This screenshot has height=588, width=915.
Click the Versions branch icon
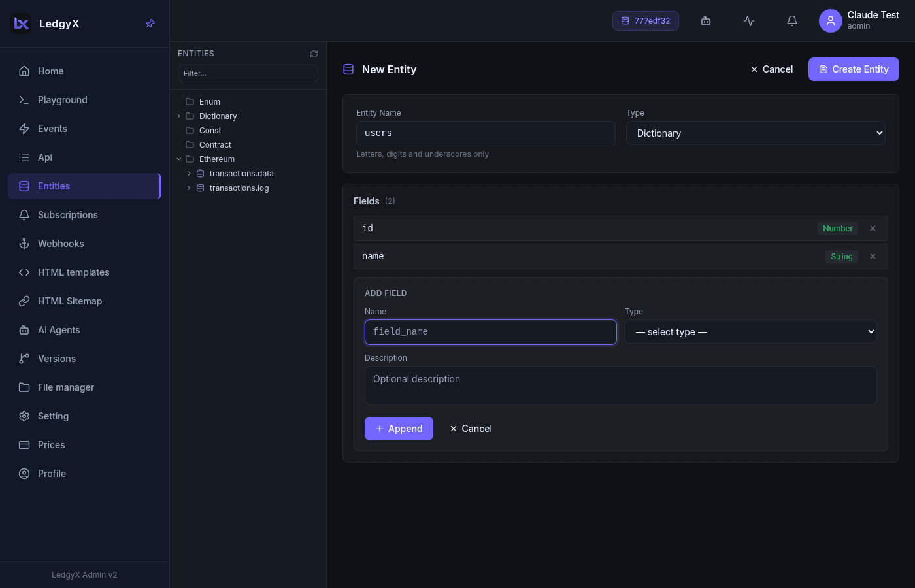tap(24, 359)
